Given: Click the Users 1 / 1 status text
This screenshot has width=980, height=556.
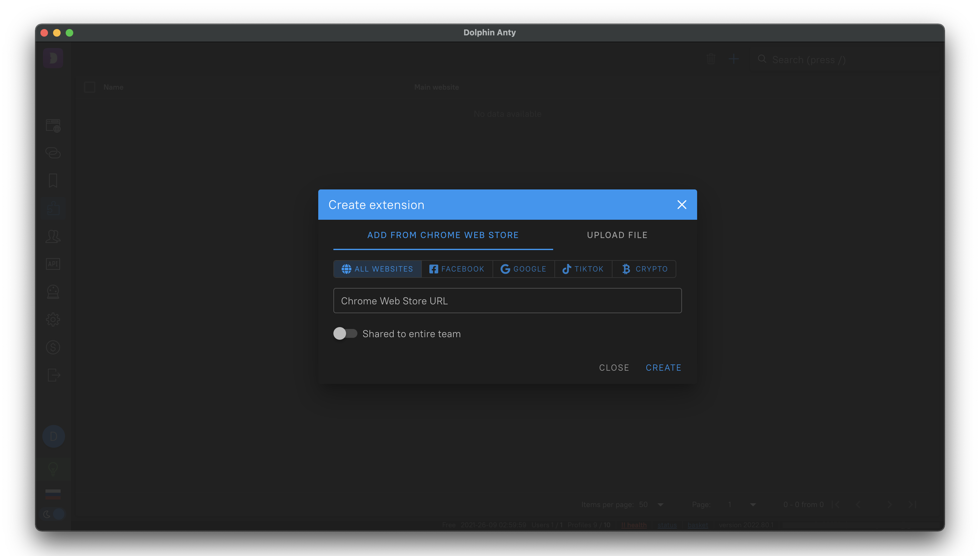Looking at the screenshot, I should tap(547, 525).
